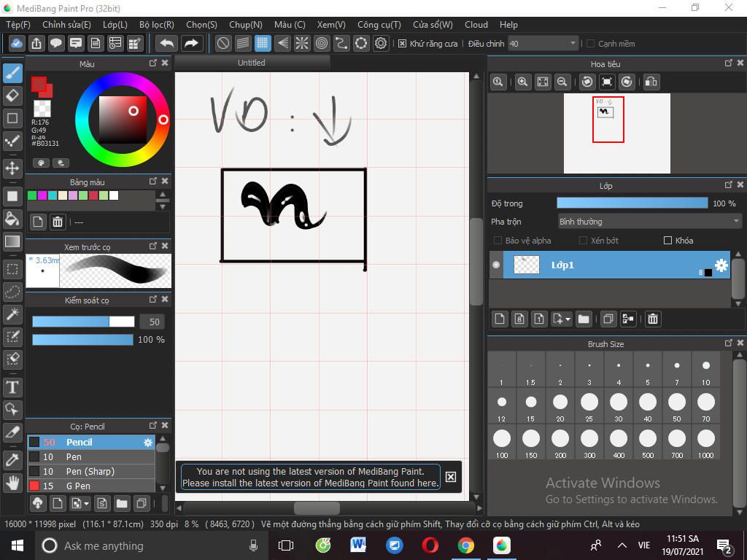Click latest version install notice
747x560 pixels.
[311, 477]
